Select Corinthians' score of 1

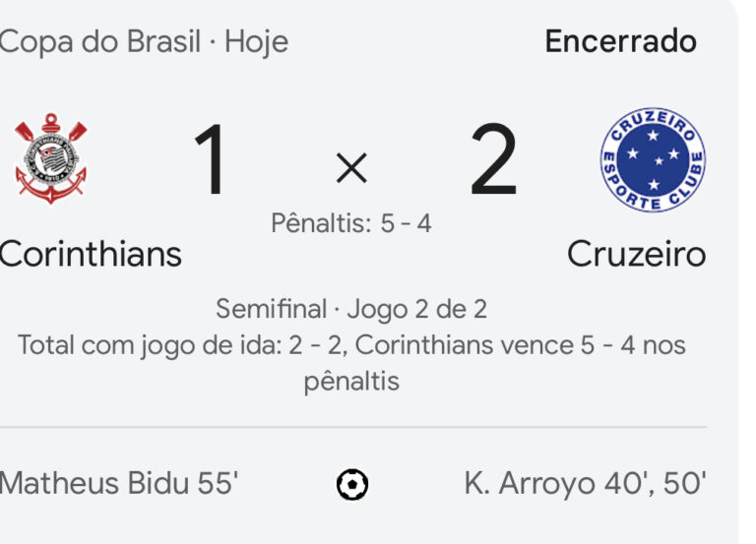click(212, 162)
